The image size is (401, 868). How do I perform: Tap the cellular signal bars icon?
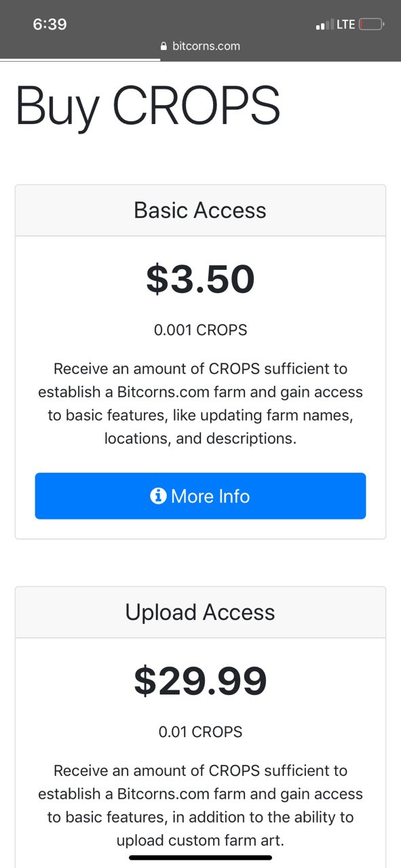coord(325,25)
